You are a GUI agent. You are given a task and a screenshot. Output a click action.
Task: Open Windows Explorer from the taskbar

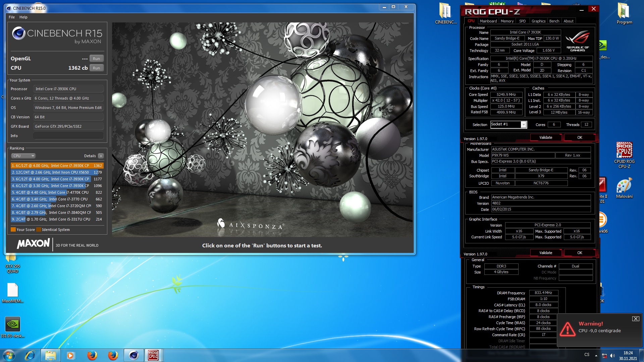tap(50, 355)
